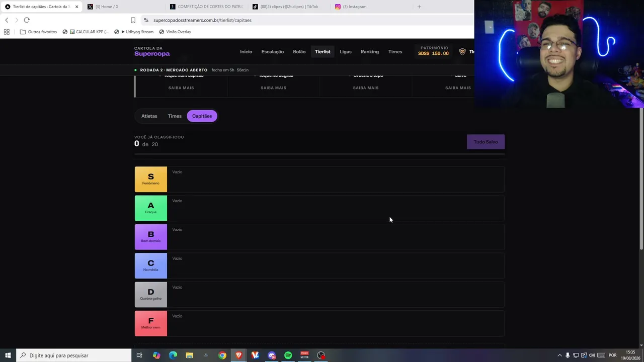This screenshot has height=362, width=644.
Task: Open the Windows Start menu
Action: [x=8, y=355]
